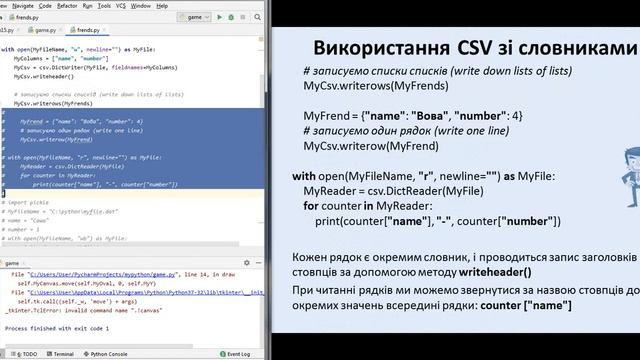
Task: Click the 'MyCsv.writeheader()' code line
Action: point(44,76)
